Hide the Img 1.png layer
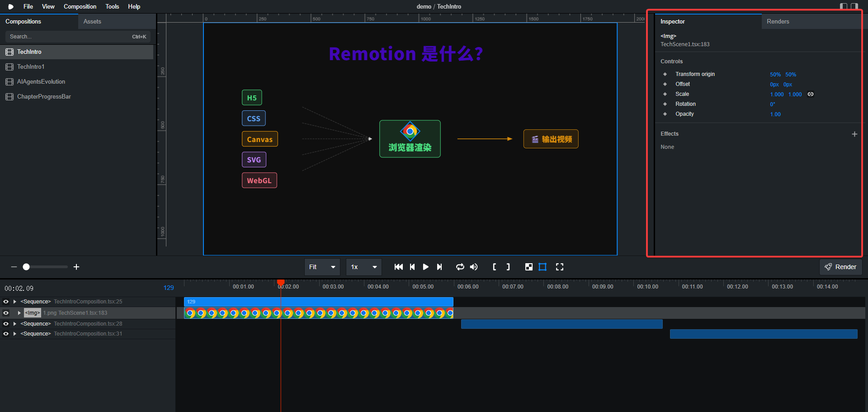868x412 pixels. 6,313
